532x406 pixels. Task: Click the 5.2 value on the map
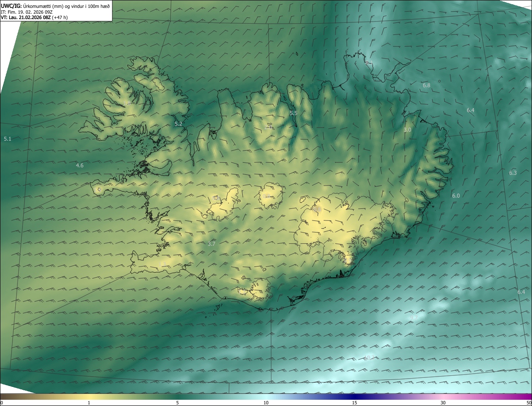tap(178, 124)
